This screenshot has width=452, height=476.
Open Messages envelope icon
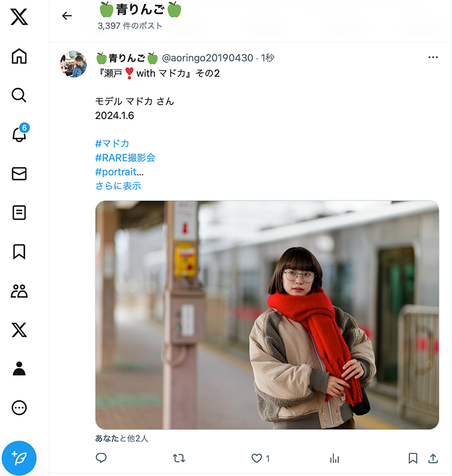(x=19, y=174)
